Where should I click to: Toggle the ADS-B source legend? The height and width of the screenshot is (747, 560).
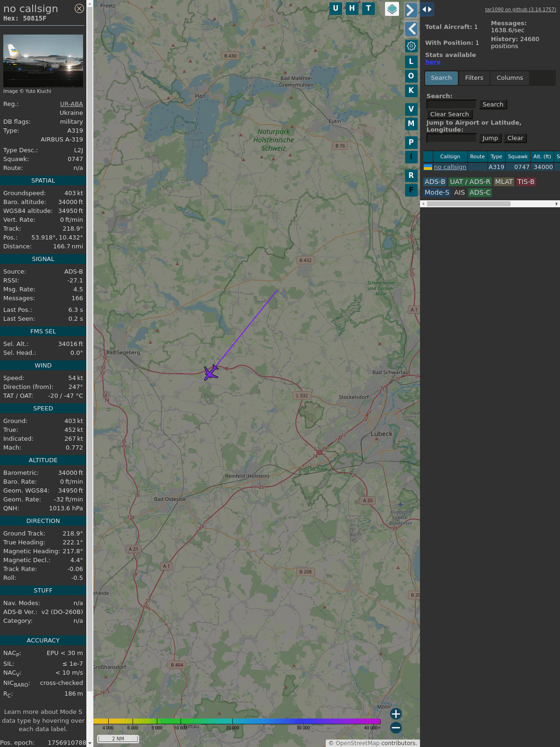click(x=435, y=182)
